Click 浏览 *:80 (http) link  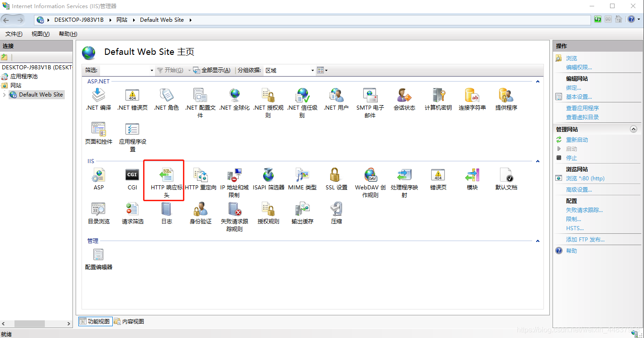pyautogui.click(x=585, y=179)
